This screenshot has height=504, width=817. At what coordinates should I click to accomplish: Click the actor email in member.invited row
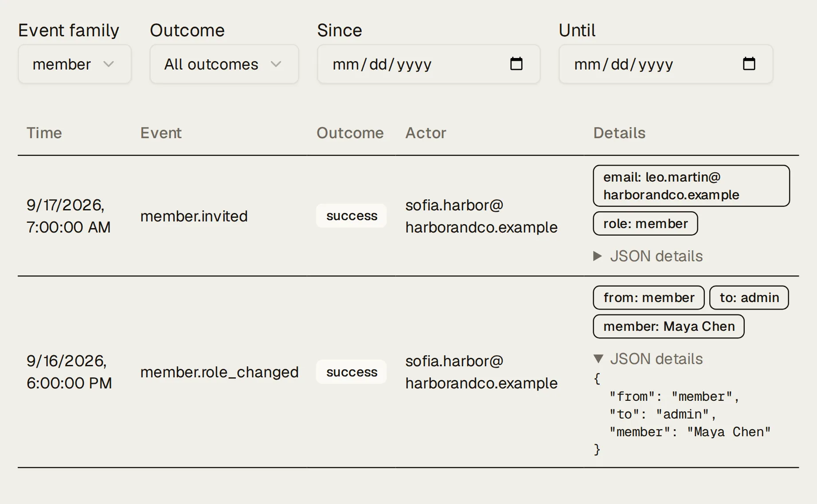coord(481,216)
